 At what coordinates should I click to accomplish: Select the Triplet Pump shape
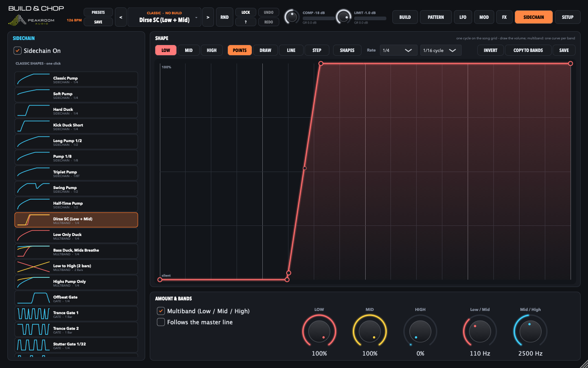click(76, 173)
